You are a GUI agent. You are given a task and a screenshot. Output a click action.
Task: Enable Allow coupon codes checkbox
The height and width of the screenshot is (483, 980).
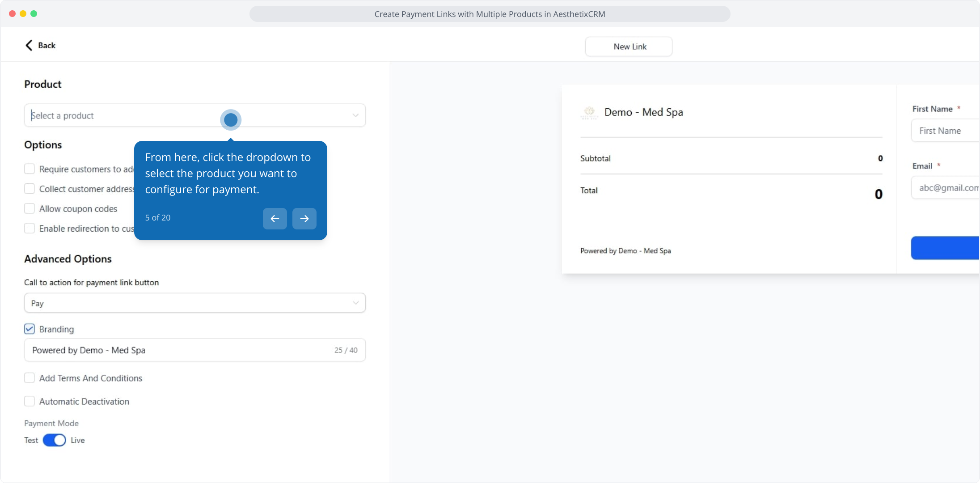(x=30, y=208)
